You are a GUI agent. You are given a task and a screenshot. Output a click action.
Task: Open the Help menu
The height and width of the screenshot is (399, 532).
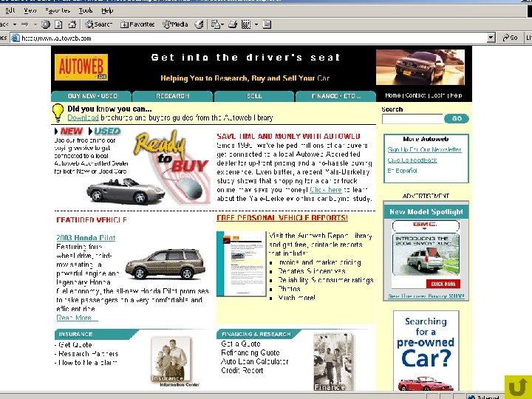(x=107, y=10)
